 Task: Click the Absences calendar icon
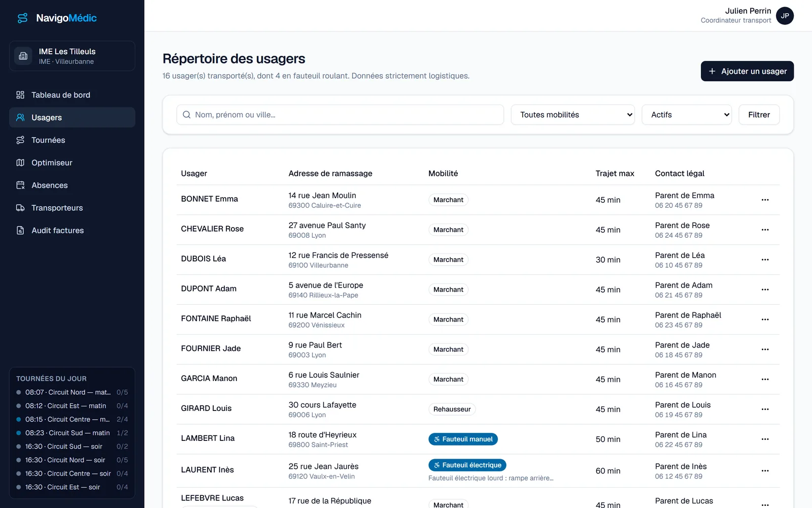tap(20, 185)
